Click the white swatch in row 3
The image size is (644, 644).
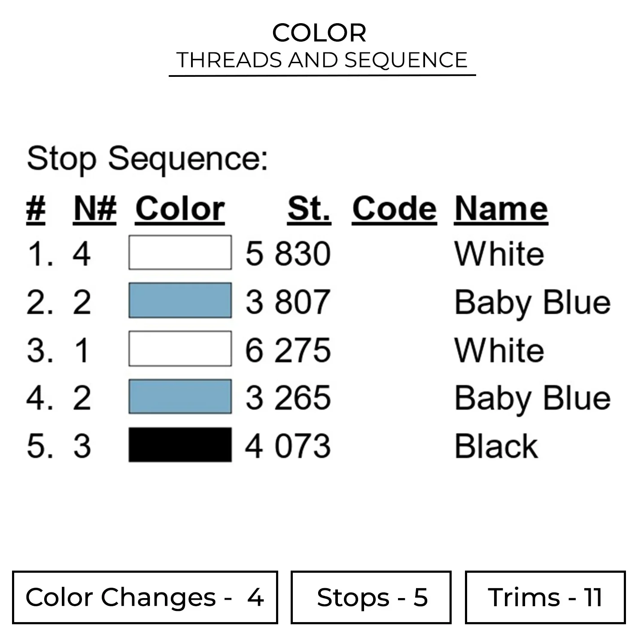[180, 349]
